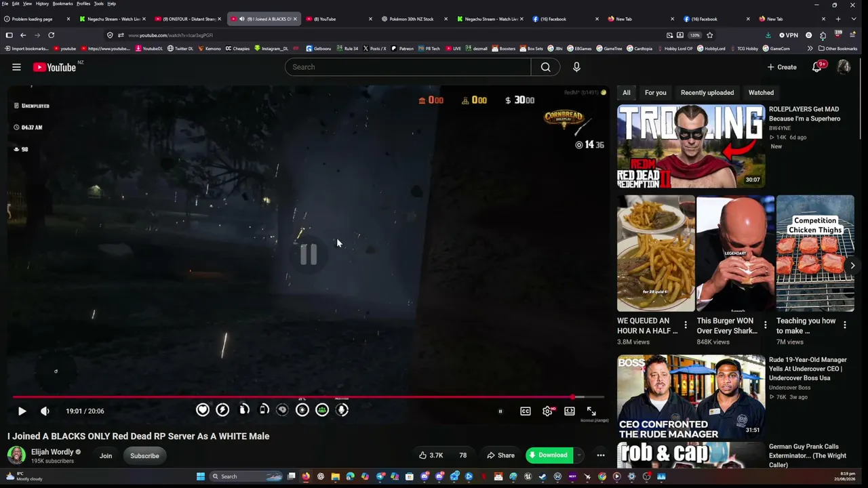The width and height of the screenshot is (868, 488).
Task: Open the Bookmarks menu
Action: point(62,3)
